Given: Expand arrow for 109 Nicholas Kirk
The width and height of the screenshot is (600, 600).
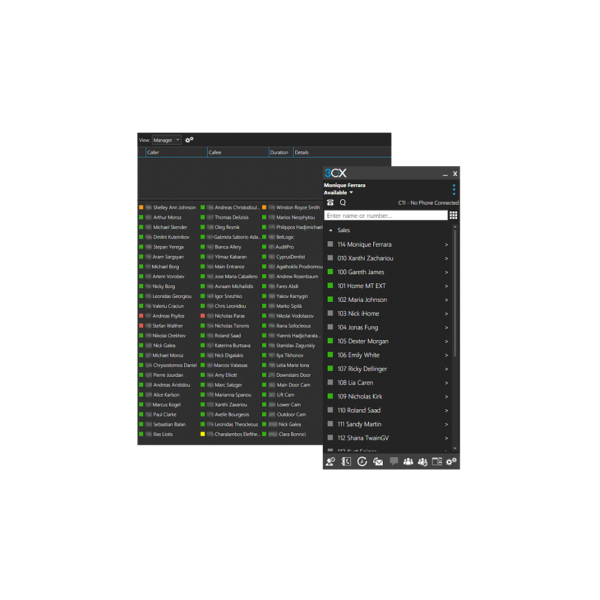Looking at the screenshot, I should pyautogui.click(x=446, y=396).
